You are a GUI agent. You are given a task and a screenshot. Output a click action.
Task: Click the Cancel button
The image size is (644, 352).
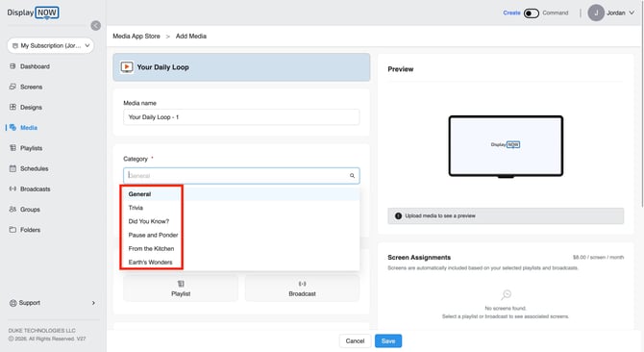(x=355, y=340)
